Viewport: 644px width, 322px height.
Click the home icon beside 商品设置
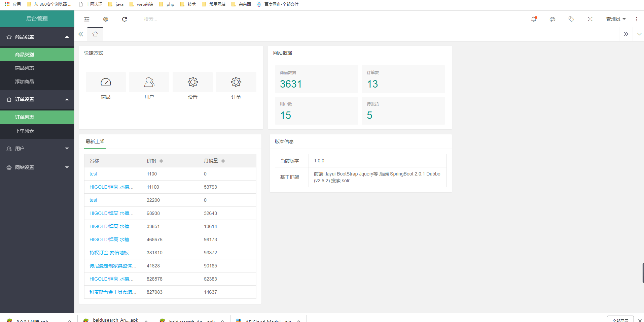(9, 37)
